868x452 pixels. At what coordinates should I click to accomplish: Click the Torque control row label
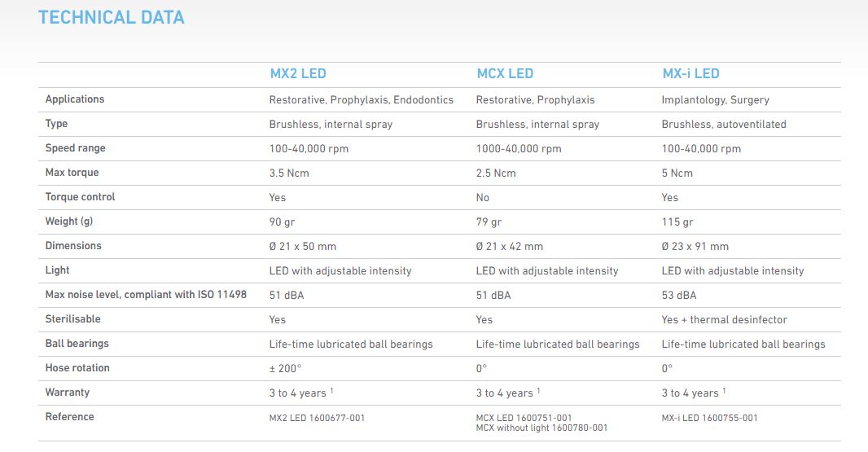pos(81,196)
